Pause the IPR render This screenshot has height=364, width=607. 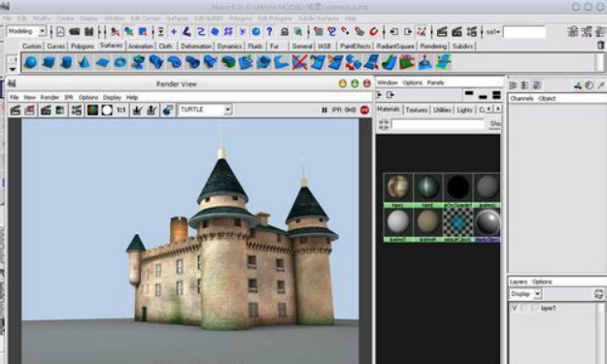[x=324, y=111]
